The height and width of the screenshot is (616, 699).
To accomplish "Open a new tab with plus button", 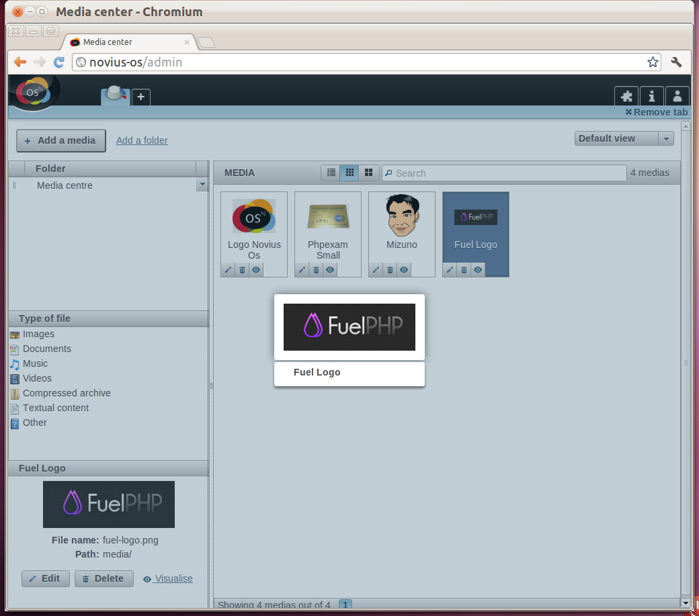I will tap(141, 97).
